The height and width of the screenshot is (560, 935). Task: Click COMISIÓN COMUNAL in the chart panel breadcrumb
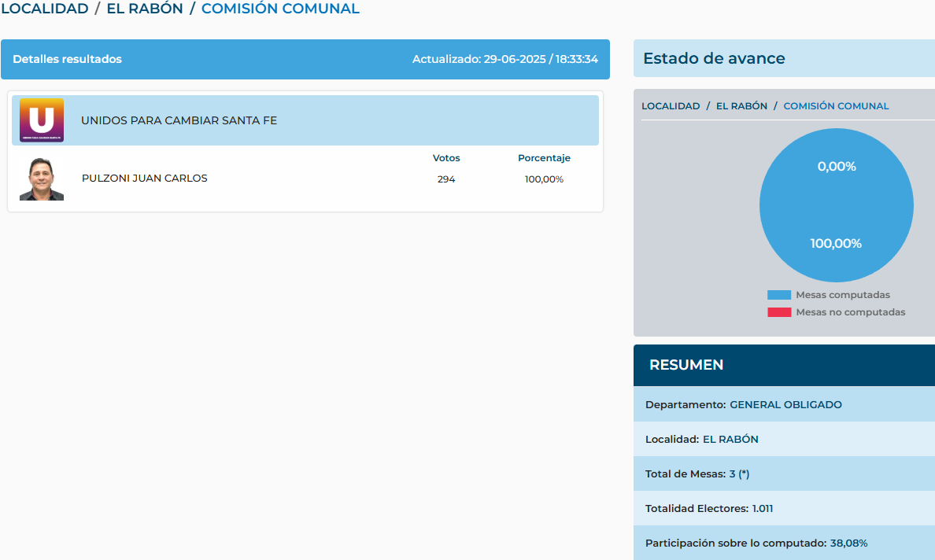coord(836,106)
